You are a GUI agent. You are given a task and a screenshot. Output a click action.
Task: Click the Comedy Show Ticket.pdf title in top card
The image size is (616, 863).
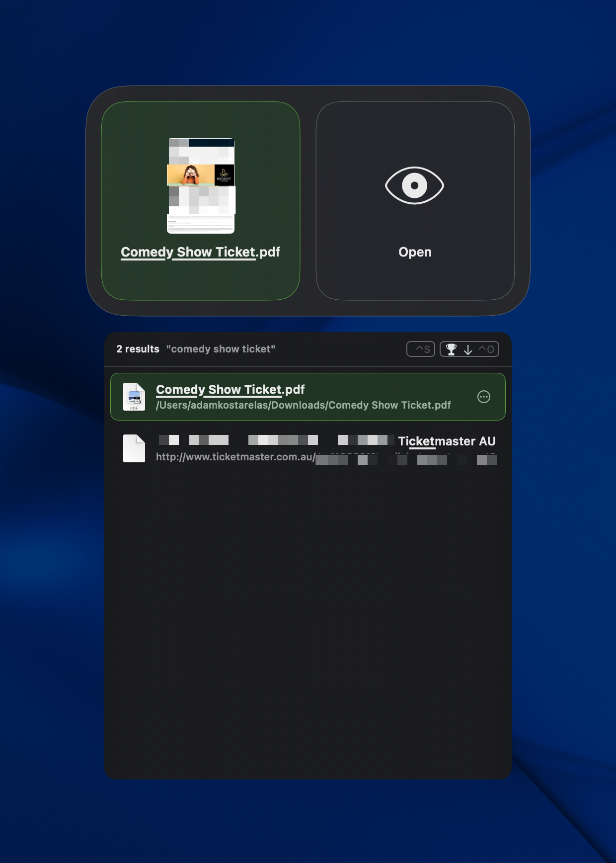[200, 252]
